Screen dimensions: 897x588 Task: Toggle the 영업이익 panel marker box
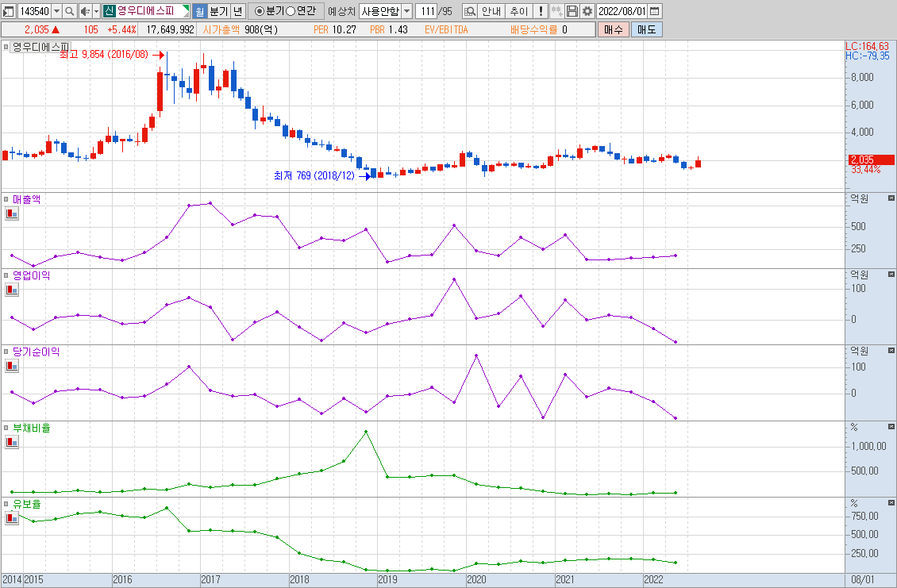click(x=6, y=275)
